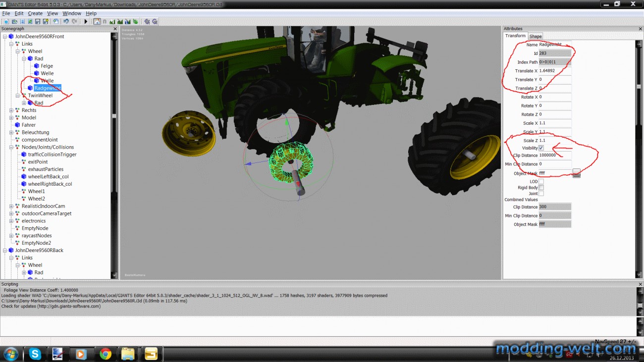Click the Object Mask browse button
Screen dimensions: 644x362
point(576,172)
